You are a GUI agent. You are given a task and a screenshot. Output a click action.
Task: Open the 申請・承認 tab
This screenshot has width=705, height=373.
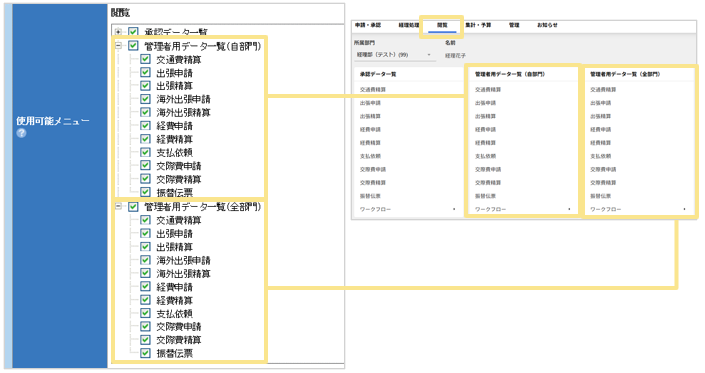tap(368, 25)
